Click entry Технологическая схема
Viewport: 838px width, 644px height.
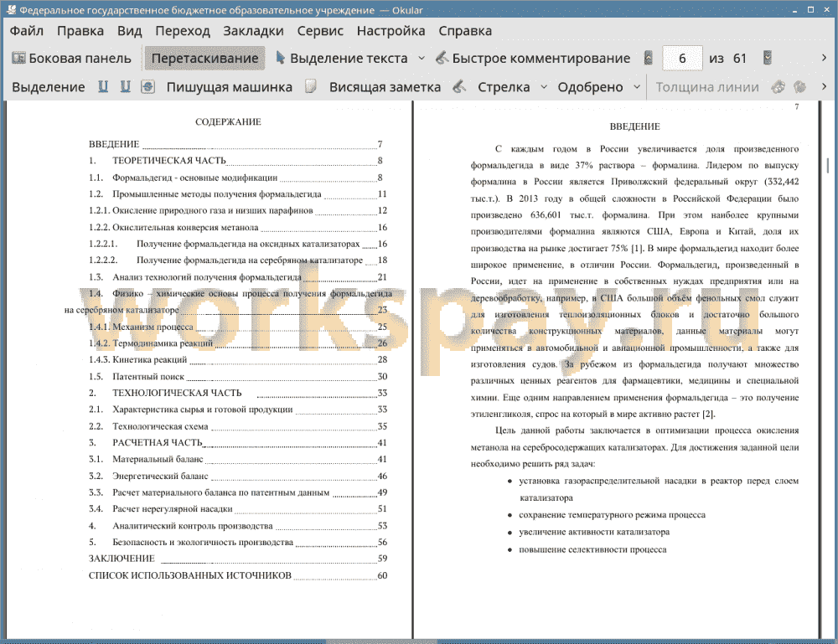point(237,426)
